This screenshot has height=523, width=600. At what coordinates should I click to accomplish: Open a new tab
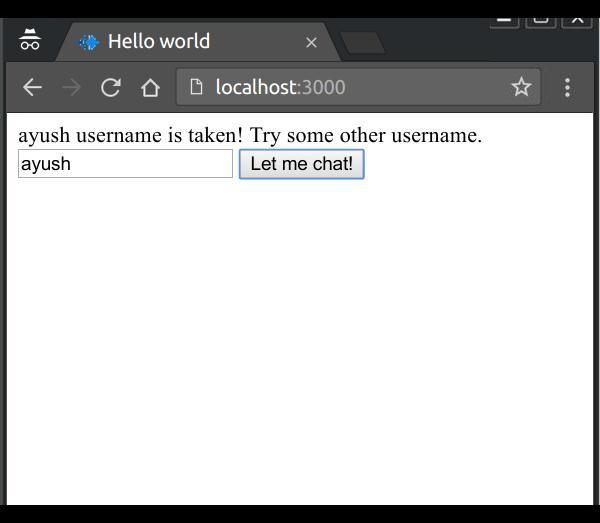(362, 42)
